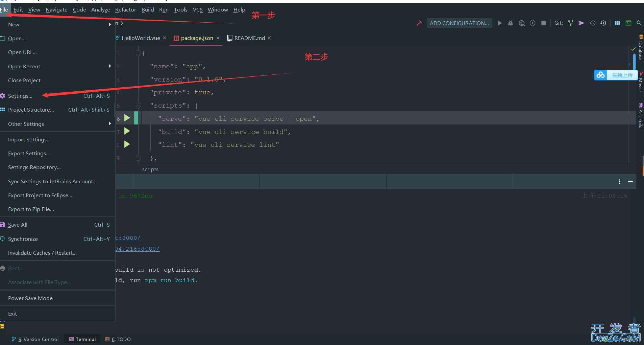Run the build script gutter arrow

pos(127,131)
